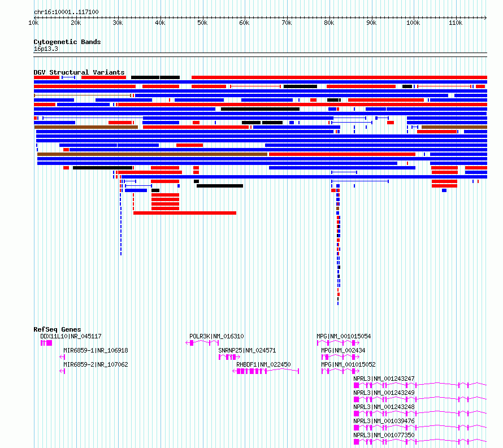Click the 90k ruler label

click(371, 23)
